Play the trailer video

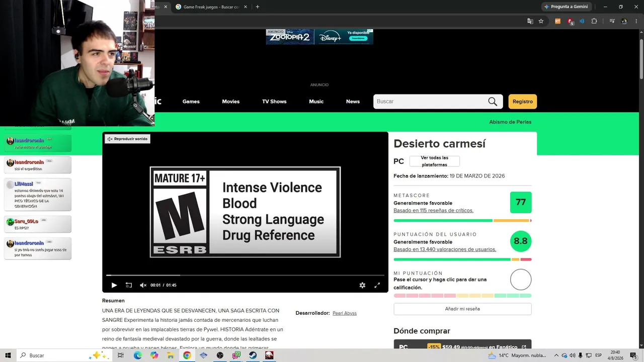click(114, 285)
